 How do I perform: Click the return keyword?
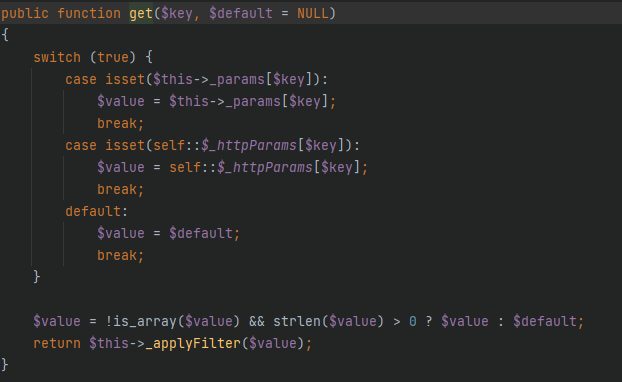point(57,343)
